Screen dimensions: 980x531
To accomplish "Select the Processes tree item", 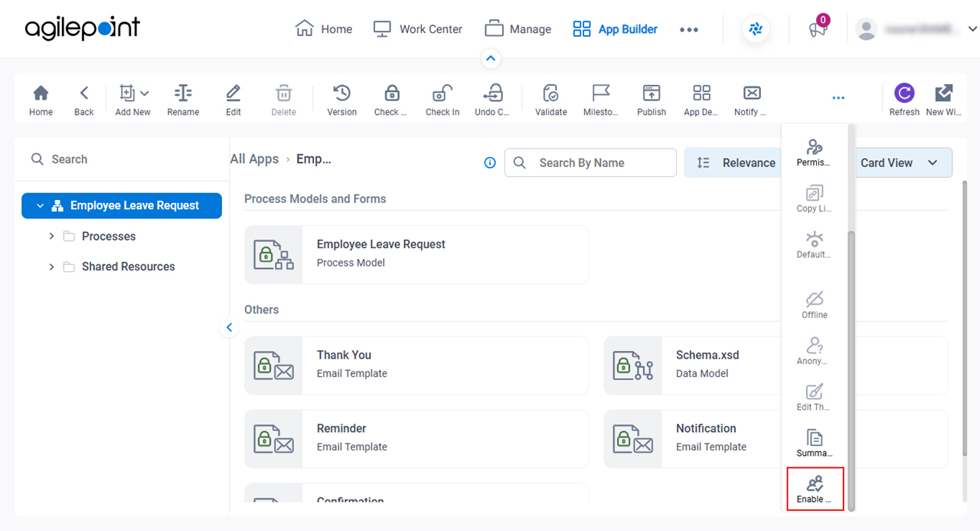I will (x=109, y=236).
